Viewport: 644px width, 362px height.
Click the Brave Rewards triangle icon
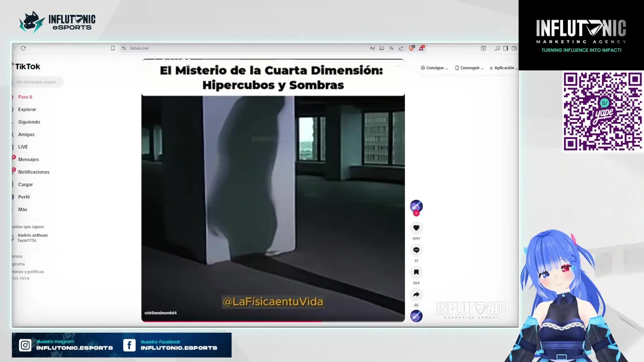(422, 48)
